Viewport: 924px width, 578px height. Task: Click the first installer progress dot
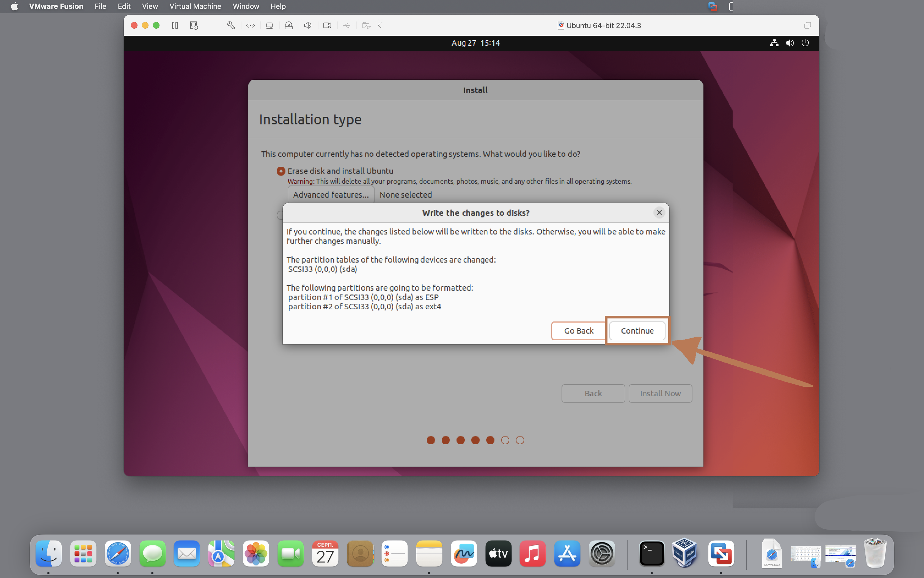[x=431, y=440]
